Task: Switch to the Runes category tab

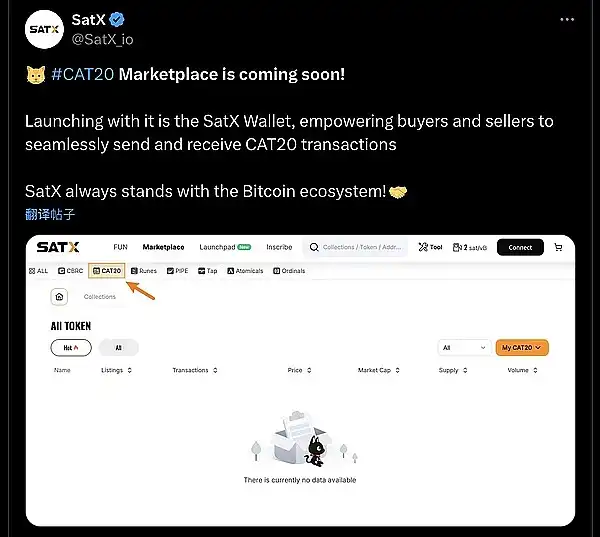Action: pyautogui.click(x=144, y=271)
